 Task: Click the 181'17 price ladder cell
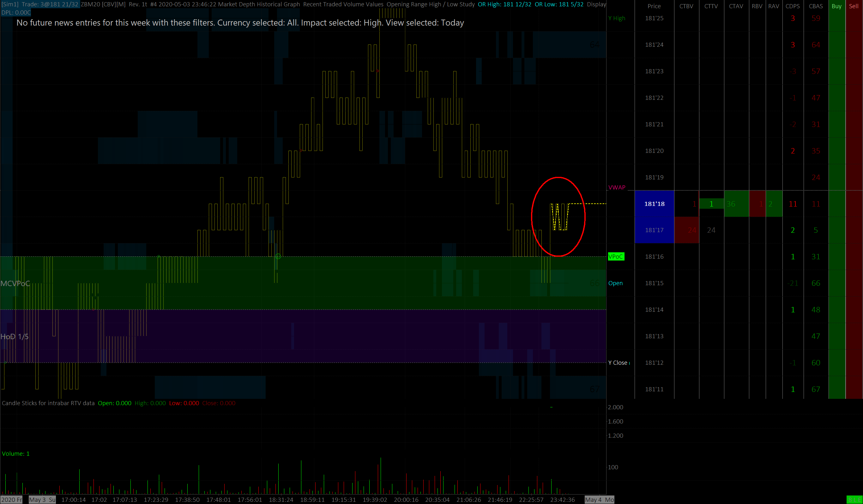click(x=654, y=230)
